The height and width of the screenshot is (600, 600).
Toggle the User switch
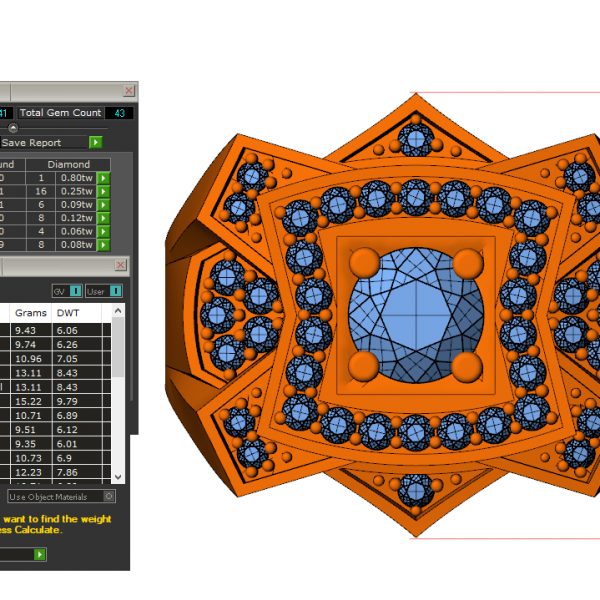tap(115, 290)
